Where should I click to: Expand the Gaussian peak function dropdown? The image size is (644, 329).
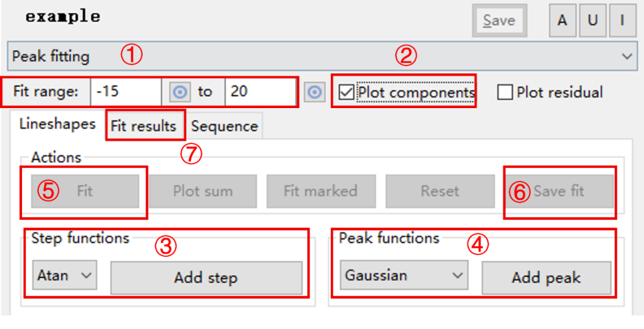(404, 275)
